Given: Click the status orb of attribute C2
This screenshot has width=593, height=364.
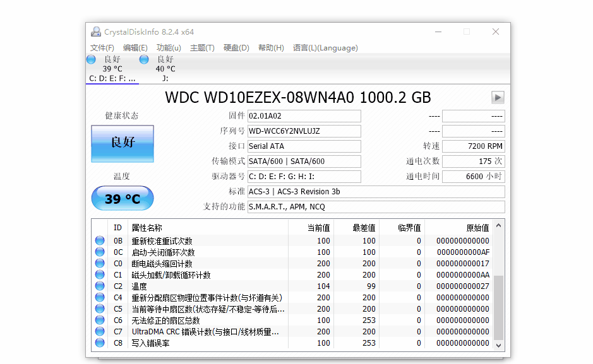Looking at the screenshot, I should [x=100, y=286].
